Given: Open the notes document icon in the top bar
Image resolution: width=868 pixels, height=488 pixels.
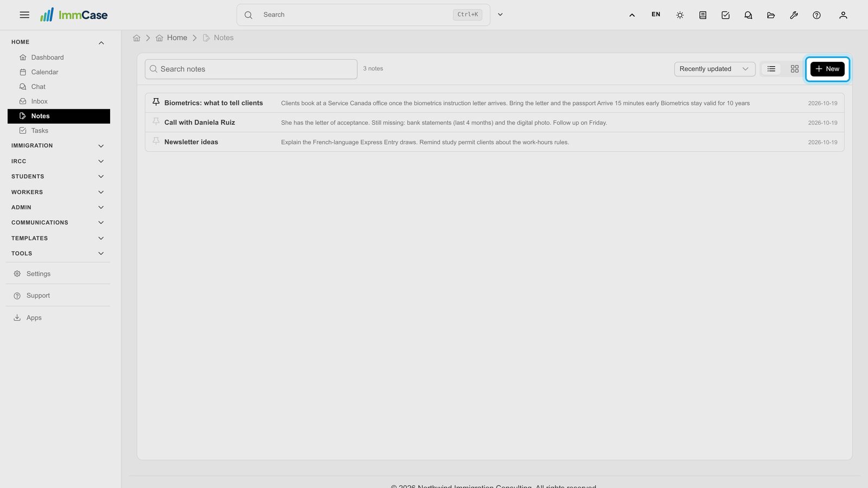Looking at the screenshot, I should tap(703, 15).
